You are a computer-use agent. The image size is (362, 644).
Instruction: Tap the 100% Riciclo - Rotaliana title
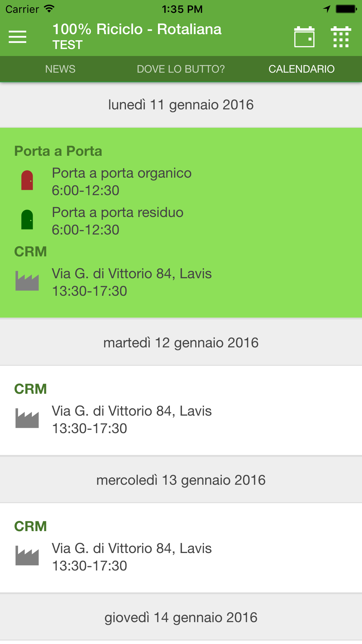tap(137, 29)
